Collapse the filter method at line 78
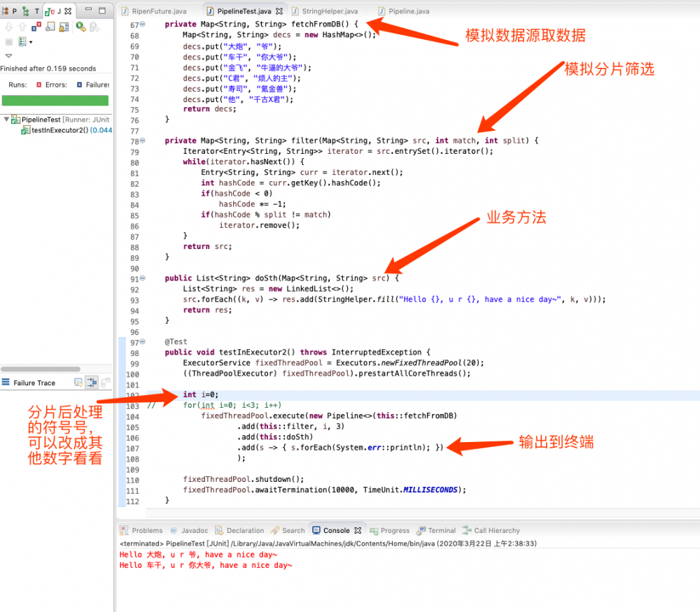This screenshot has width=700, height=612. tap(143, 141)
